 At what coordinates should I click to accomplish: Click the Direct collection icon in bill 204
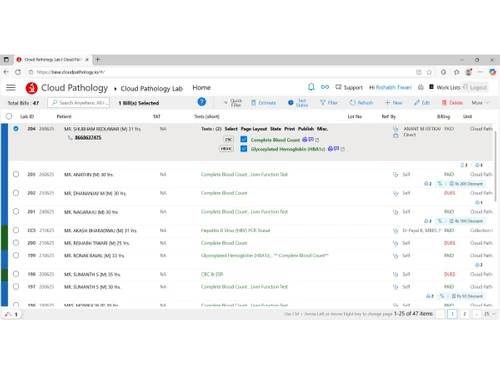[x=396, y=135]
